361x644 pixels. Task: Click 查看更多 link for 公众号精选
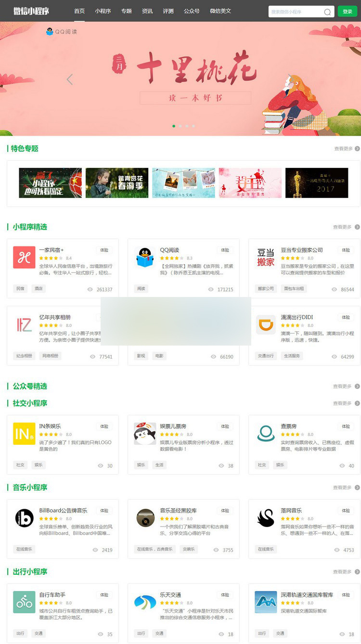[342, 386]
